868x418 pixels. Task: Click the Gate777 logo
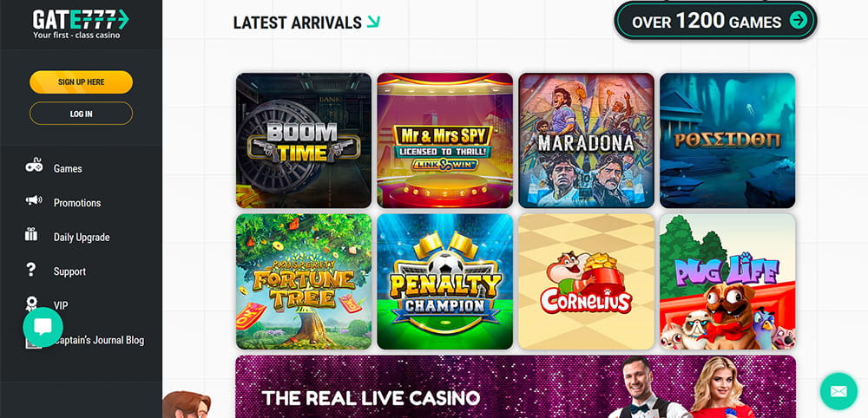[x=81, y=24]
